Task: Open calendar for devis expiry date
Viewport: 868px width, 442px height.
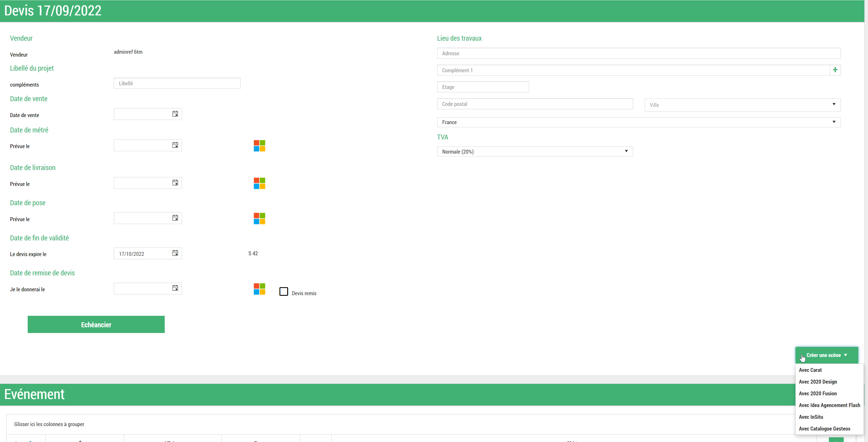Action: [175, 253]
